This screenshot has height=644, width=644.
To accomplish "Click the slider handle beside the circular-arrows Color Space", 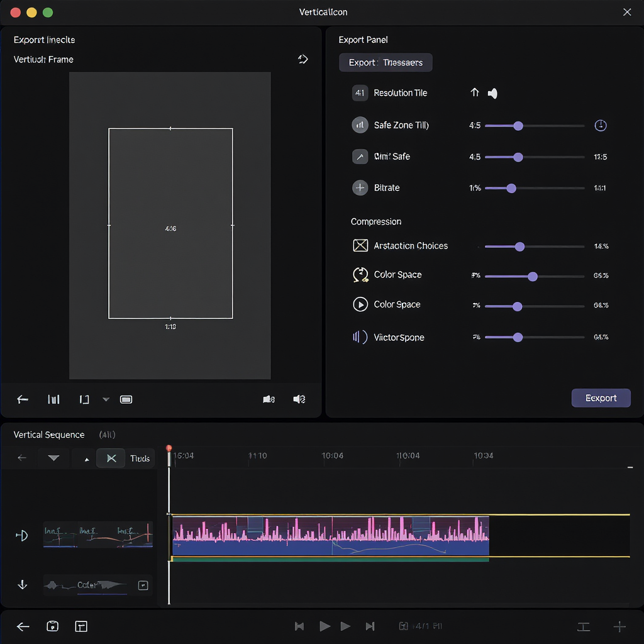I will point(533,277).
